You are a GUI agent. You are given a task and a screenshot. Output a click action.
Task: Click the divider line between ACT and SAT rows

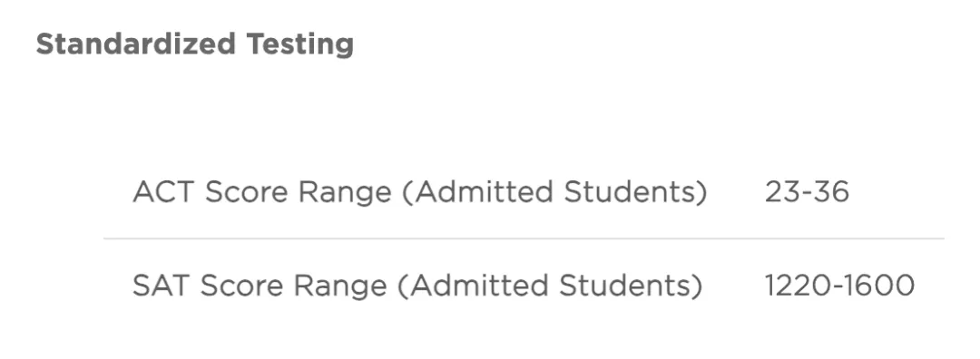click(x=524, y=238)
